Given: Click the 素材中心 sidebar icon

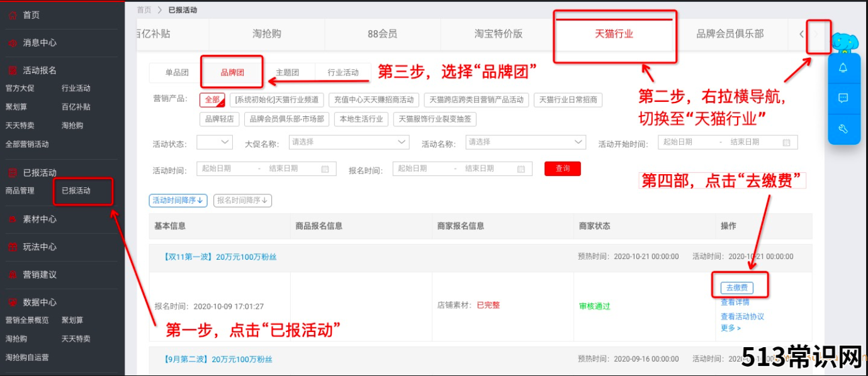Looking at the screenshot, I should coord(12,219).
